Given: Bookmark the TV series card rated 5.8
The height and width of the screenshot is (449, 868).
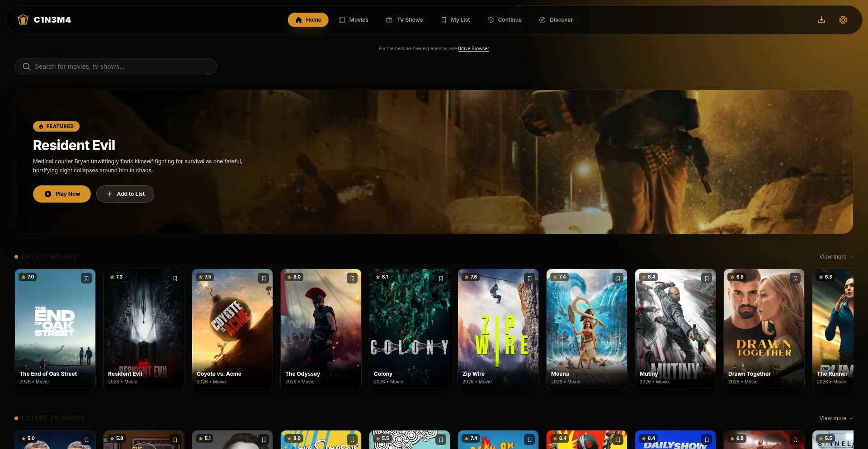Looking at the screenshot, I should 175,440.
